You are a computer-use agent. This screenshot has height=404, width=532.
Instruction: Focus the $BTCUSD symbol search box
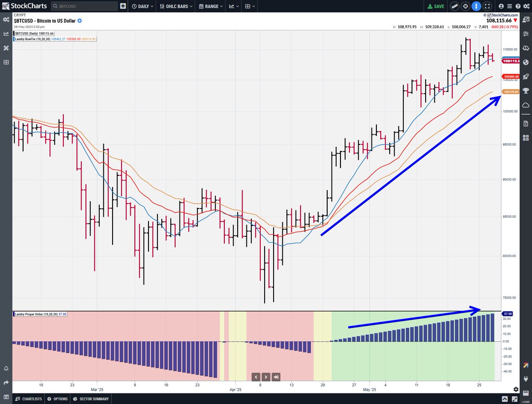(84, 6)
